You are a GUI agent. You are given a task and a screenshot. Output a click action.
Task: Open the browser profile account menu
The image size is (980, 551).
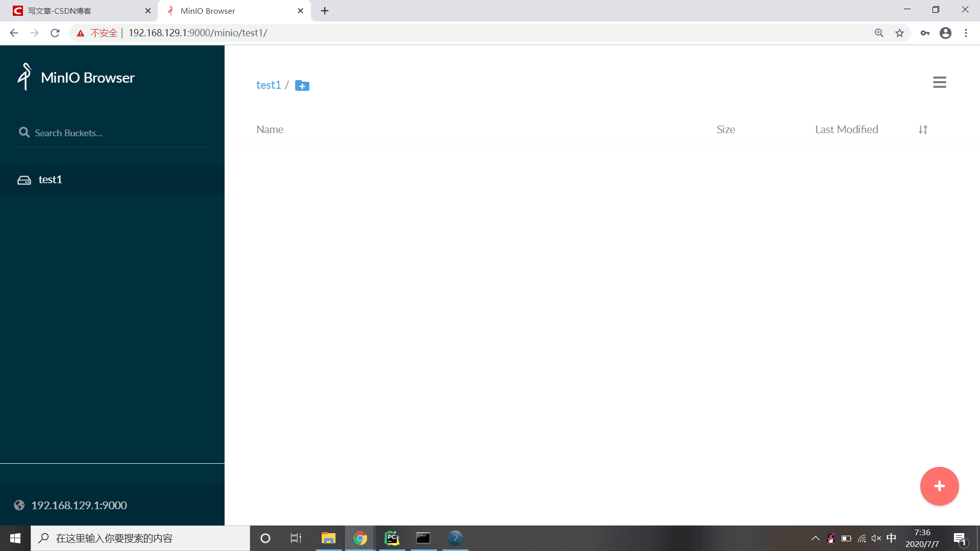(x=945, y=33)
